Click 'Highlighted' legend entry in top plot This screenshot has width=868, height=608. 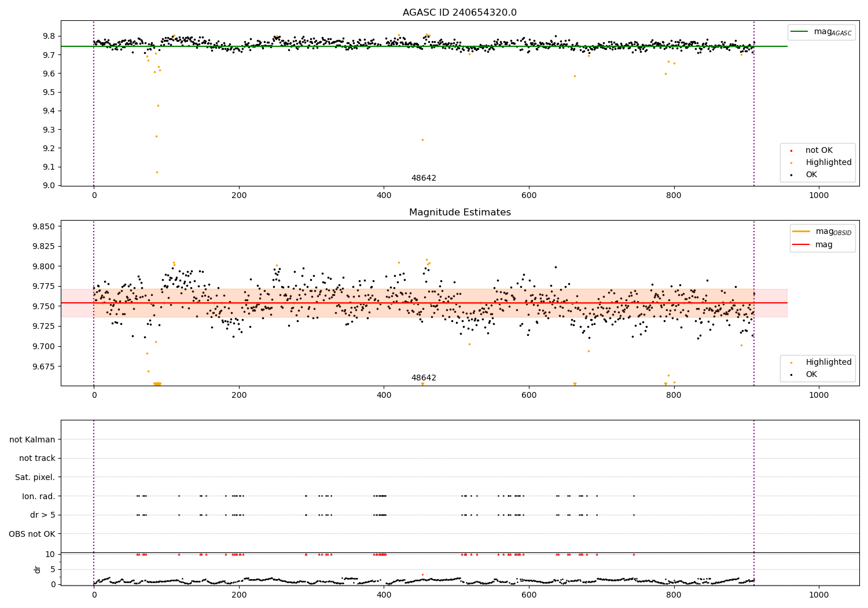point(829,163)
